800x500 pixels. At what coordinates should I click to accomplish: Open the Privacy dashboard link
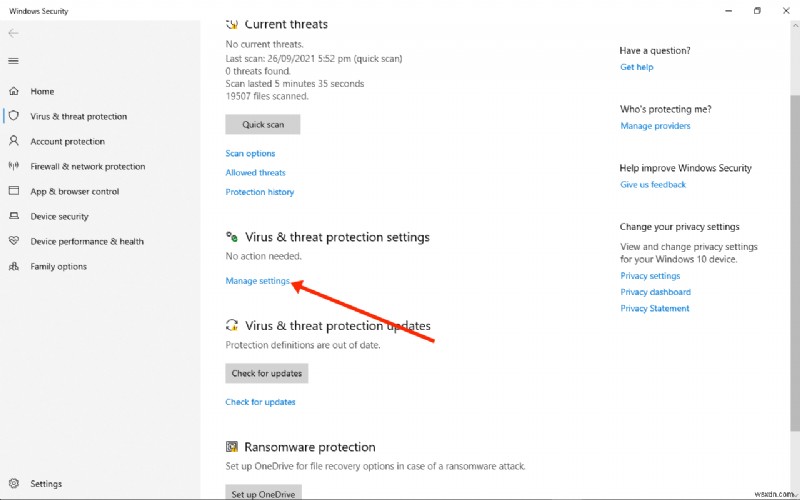click(655, 292)
